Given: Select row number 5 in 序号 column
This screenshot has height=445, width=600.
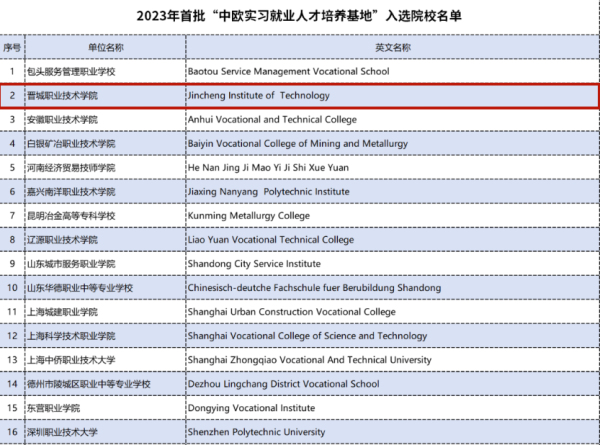Looking at the screenshot, I should click(x=12, y=168).
